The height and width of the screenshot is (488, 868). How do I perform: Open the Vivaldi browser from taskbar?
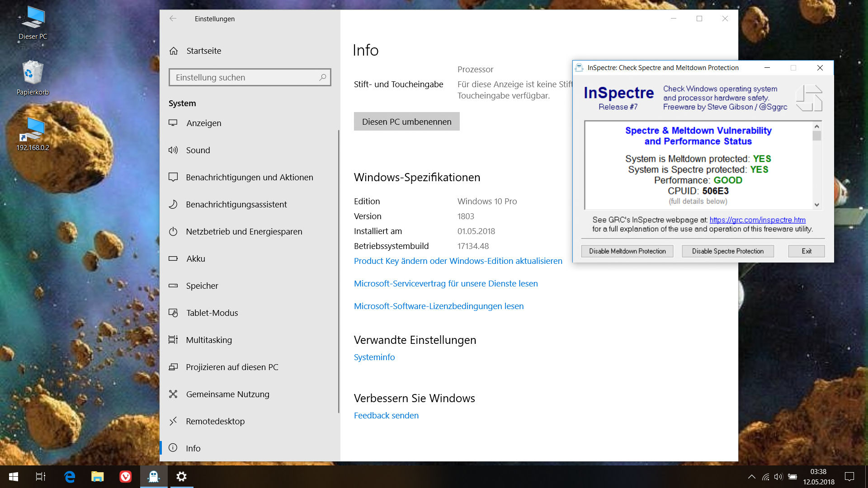tap(125, 476)
